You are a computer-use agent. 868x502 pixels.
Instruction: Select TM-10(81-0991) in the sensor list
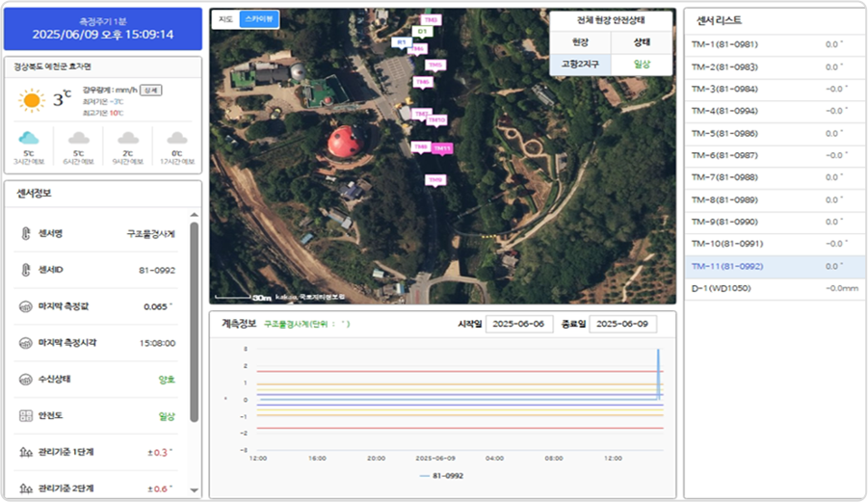[x=775, y=244]
